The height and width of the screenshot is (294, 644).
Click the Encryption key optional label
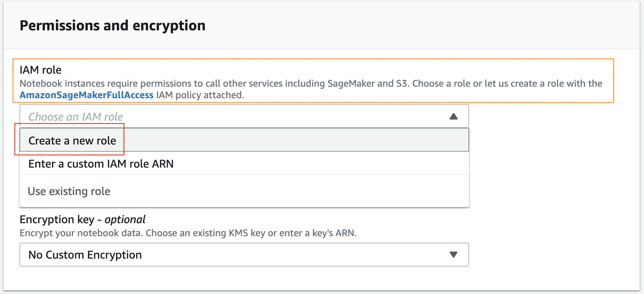(82, 219)
